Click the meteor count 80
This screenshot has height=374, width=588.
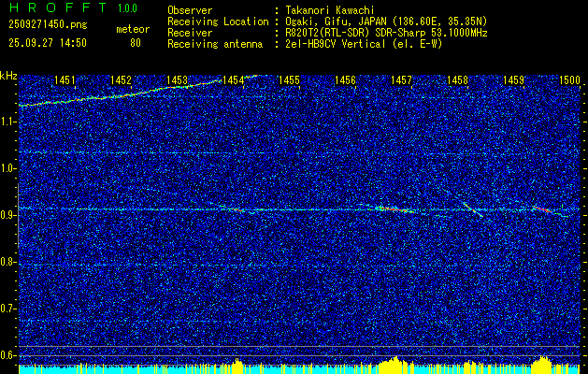point(136,43)
